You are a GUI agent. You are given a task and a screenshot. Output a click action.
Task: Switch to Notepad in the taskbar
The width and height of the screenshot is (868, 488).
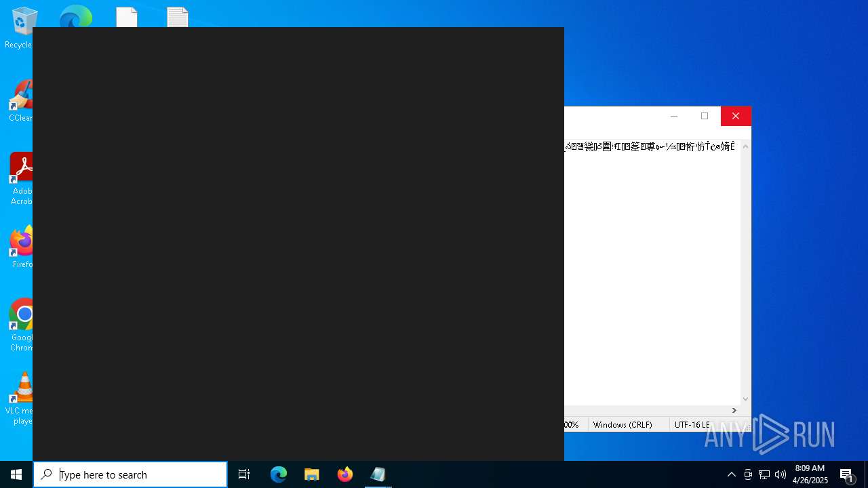[378, 474]
